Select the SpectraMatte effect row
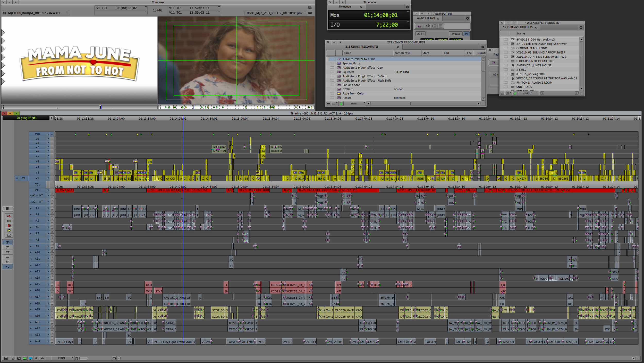The image size is (644, 363). point(403,63)
